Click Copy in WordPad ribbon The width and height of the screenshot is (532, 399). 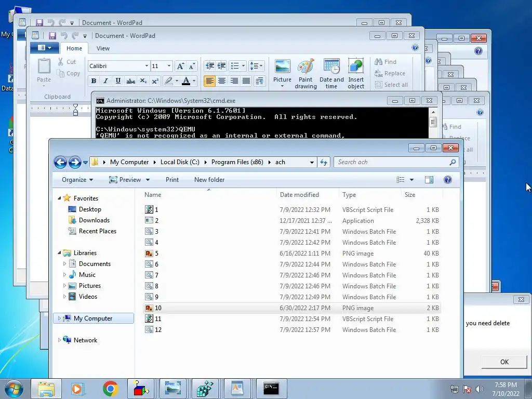tap(69, 73)
